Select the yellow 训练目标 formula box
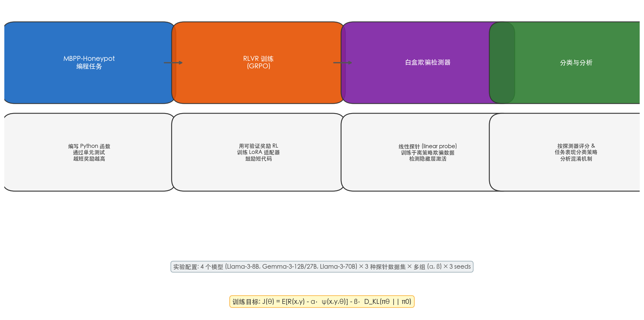 [322, 302]
